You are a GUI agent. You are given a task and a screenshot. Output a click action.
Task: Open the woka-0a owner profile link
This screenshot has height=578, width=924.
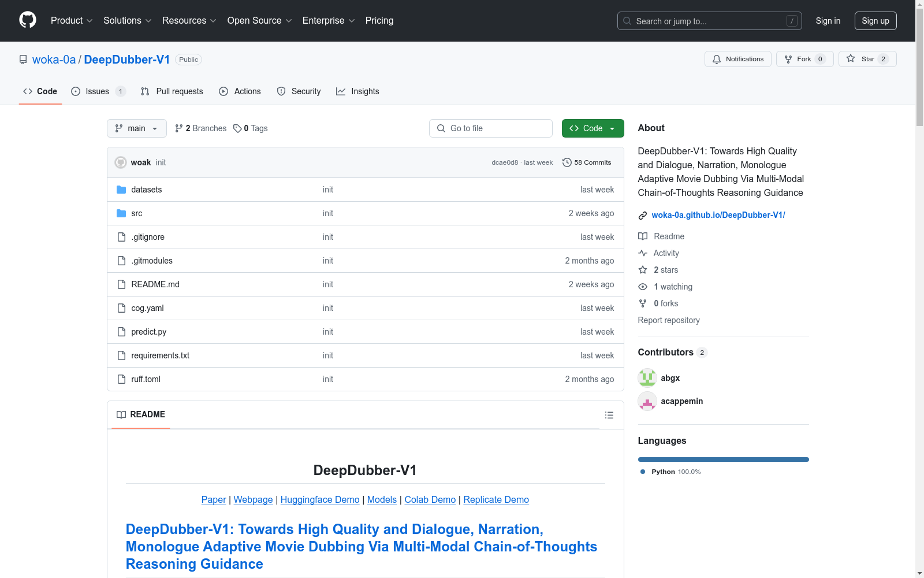click(54, 60)
